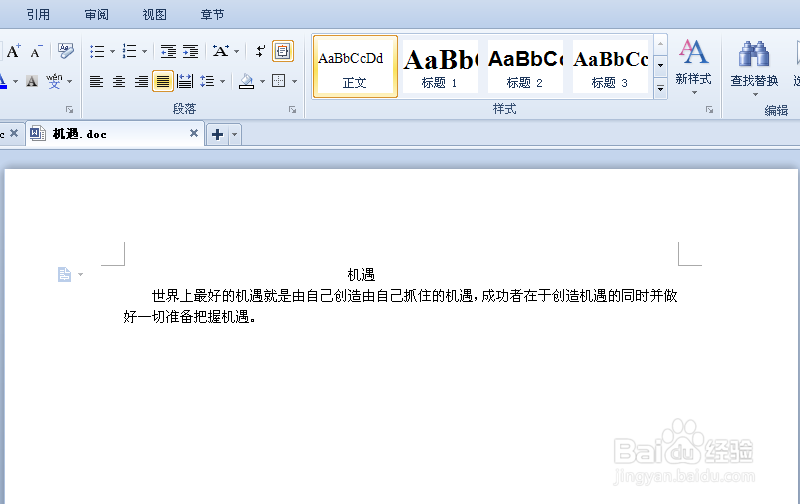Click the title text 机遇
This screenshot has width=800, height=504.
tap(361, 275)
